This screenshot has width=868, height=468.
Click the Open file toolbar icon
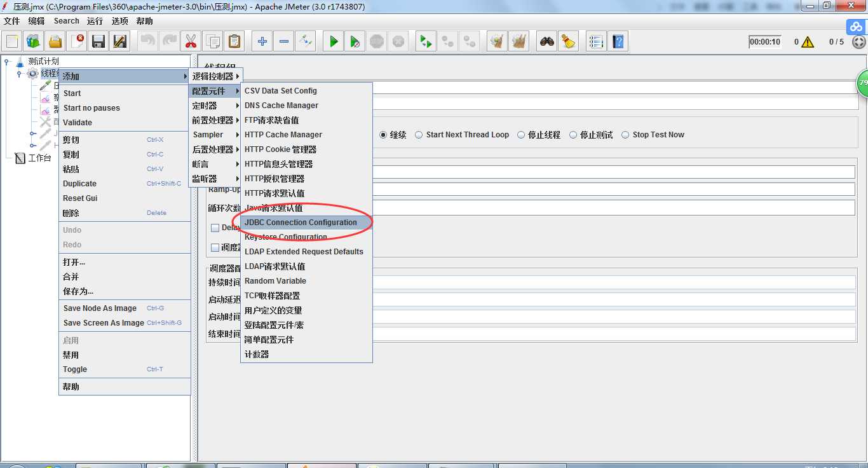55,42
